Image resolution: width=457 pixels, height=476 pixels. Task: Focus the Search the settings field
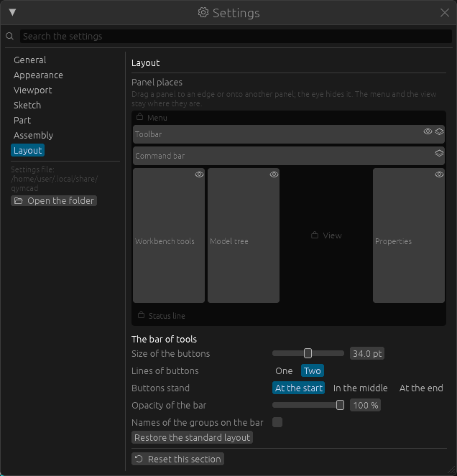(236, 36)
